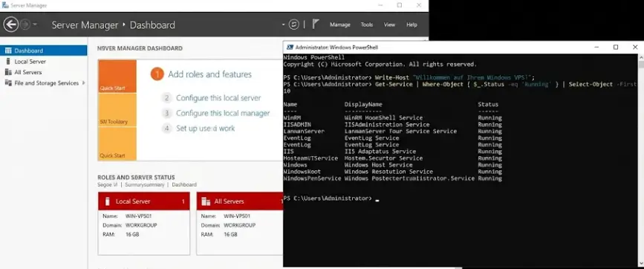The image size is (644, 269).
Task: Click the bottom Quick Start tile
Action: coord(117,143)
